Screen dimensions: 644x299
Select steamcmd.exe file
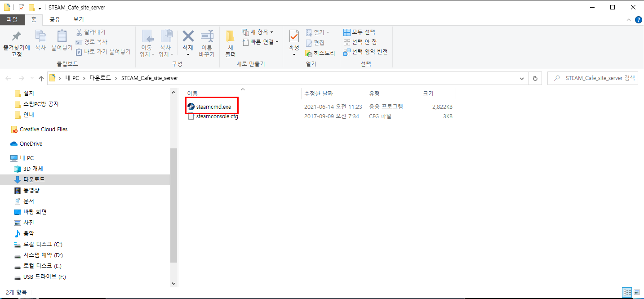[x=213, y=107]
